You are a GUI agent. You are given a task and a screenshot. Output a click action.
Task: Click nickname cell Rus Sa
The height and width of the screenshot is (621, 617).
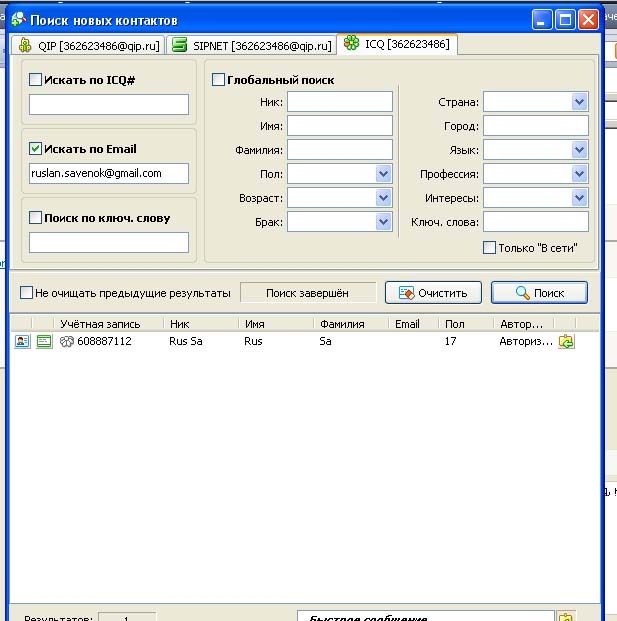coord(186,341)
